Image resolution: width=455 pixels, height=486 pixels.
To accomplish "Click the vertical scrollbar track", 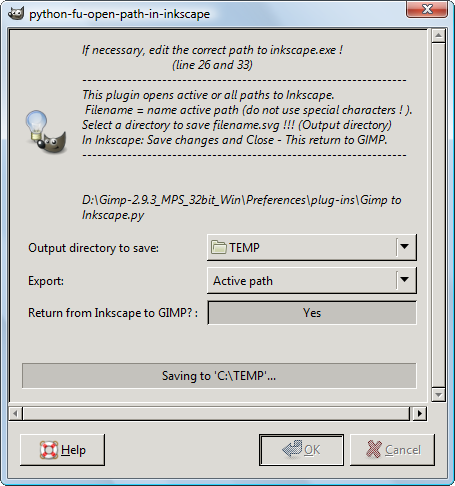I will (438, 215).
